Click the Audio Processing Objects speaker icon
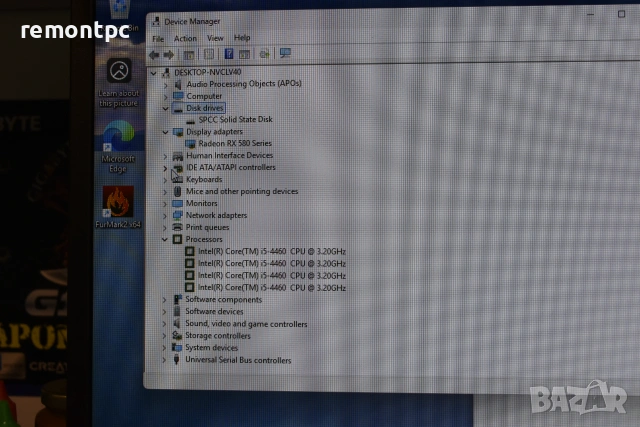This screenshot has height=427, width=640. click(x=178, y=84)
